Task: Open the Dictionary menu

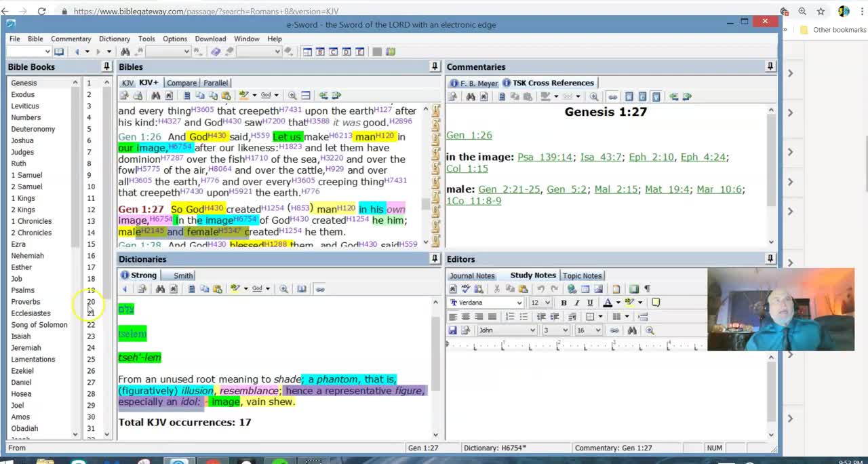Action: (114, 39)
